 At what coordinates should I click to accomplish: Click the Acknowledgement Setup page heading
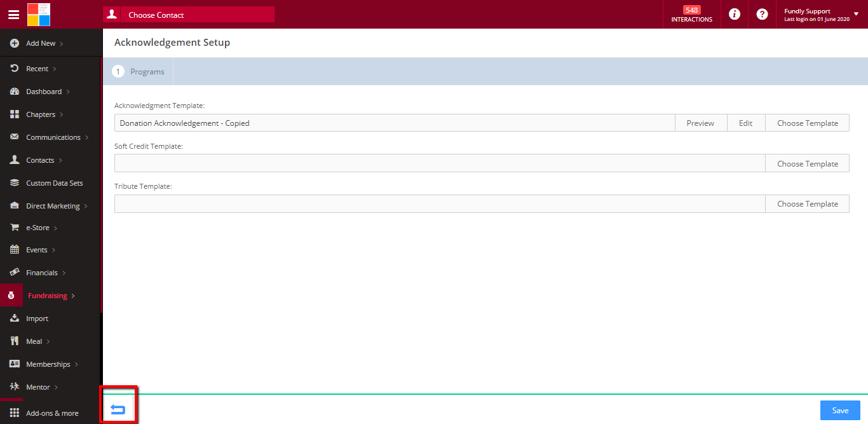click(172, 43)
